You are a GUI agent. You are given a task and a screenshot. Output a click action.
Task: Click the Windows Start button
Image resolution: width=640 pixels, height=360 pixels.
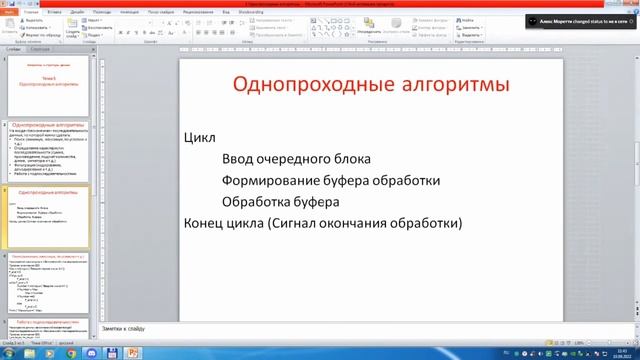(x=9, y=353)
